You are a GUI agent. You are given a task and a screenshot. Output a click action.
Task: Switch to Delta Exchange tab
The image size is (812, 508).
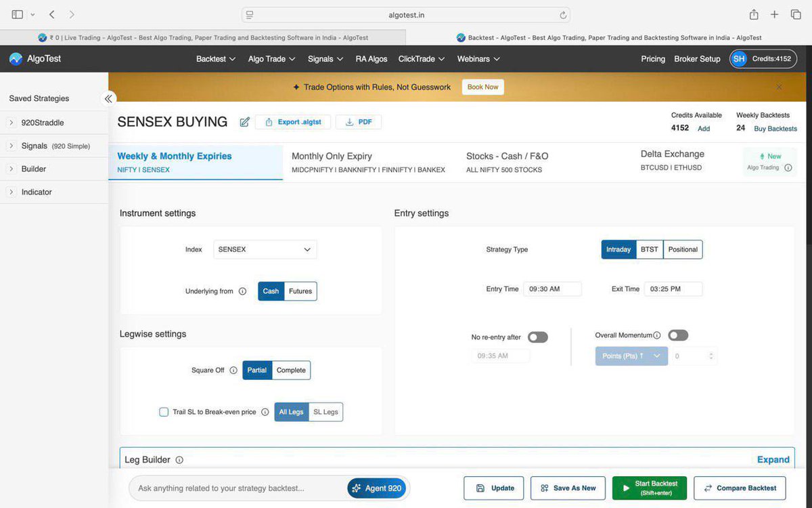[673, 161]
